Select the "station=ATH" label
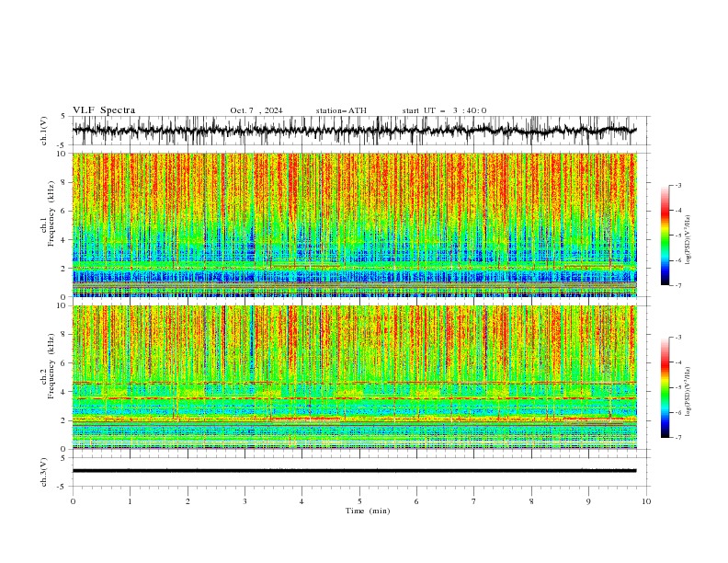This screenshot has width=728, height=563. pyautogui.click(x=341, y=110)
